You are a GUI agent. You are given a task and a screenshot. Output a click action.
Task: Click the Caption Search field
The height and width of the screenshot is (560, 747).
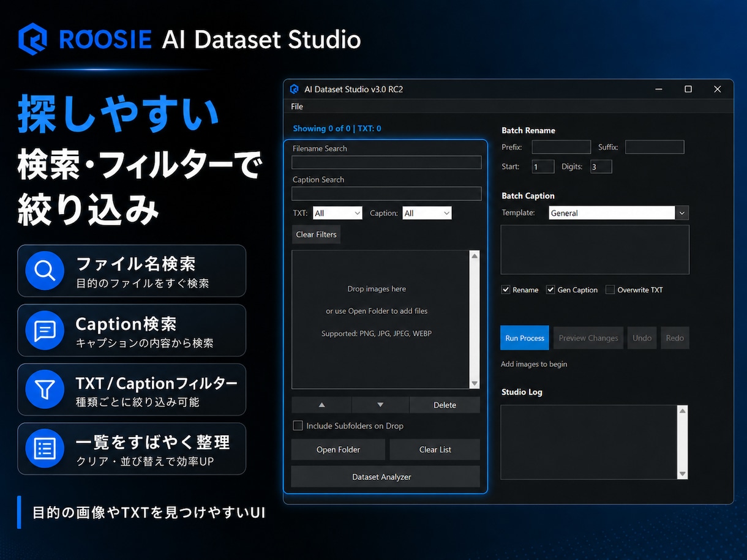[x=386, y=193]
